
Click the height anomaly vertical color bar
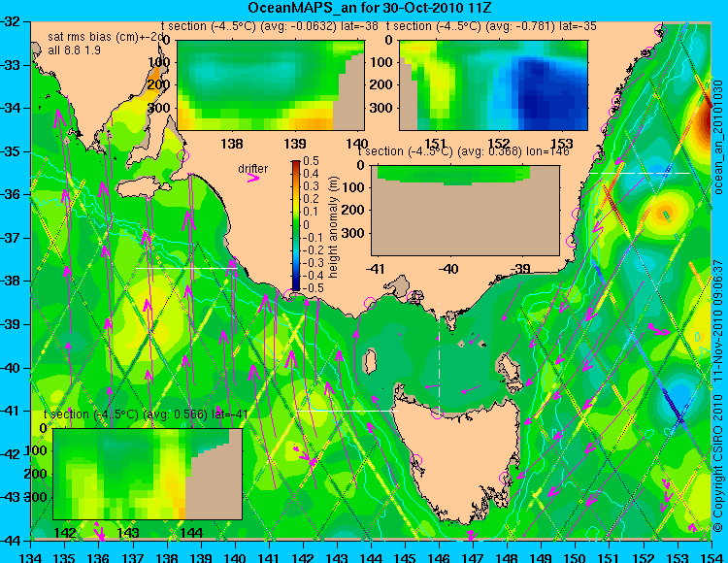tap(296, 226)
